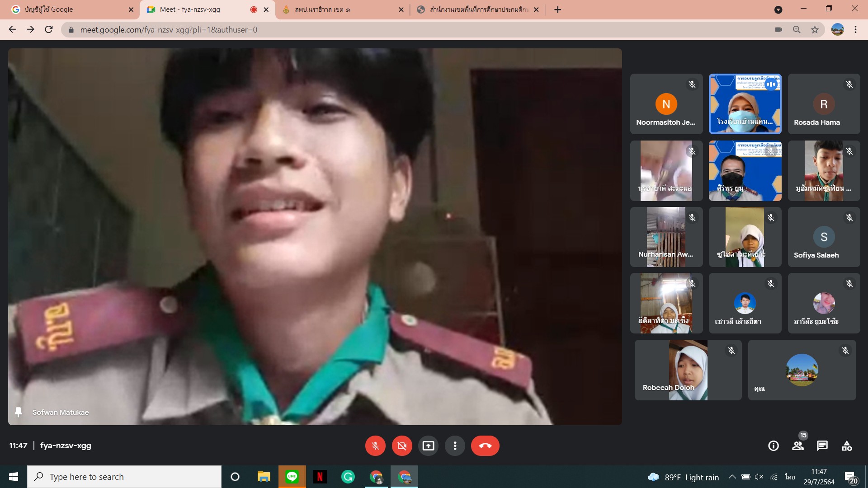Open the chat messages panel
This screenshot has width=868, height=488.
[822, 446]
